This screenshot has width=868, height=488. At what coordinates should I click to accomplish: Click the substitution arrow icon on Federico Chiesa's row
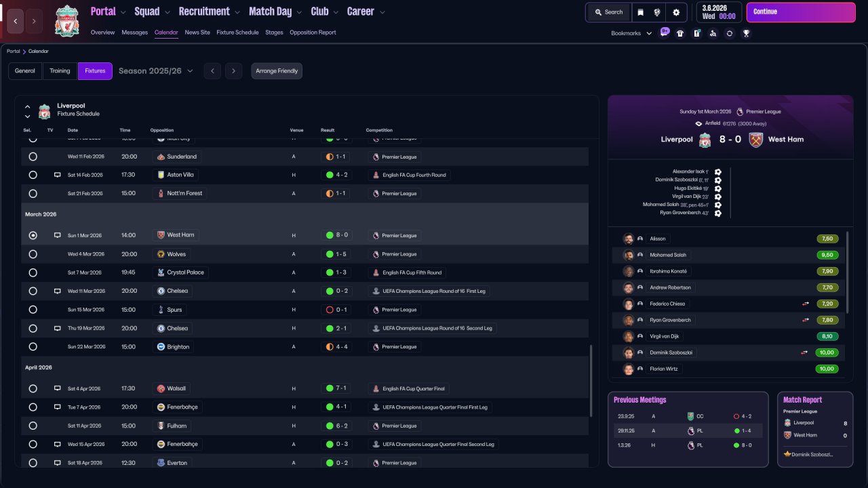(805, 304)
